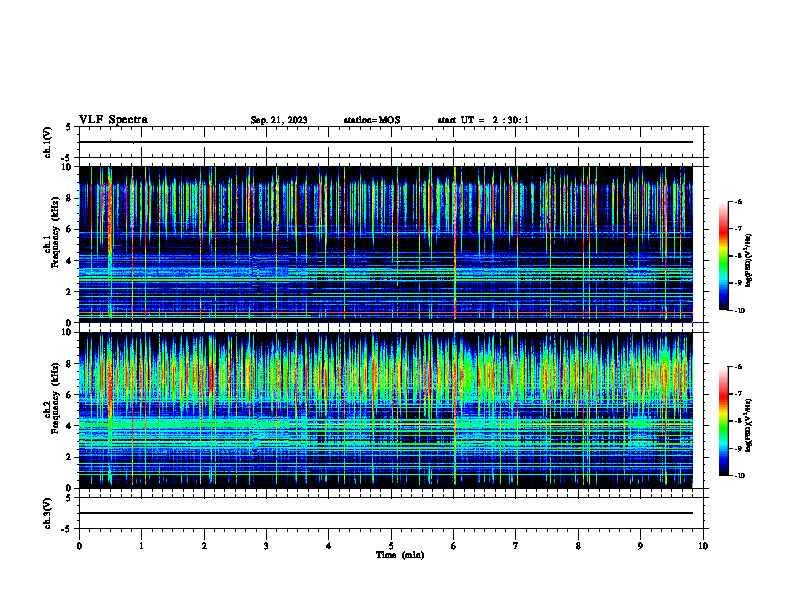Click the "Time (min)" axis label
Image resolution: width=792 pixels, height=612 pixels.
click(x=400, y=555)
